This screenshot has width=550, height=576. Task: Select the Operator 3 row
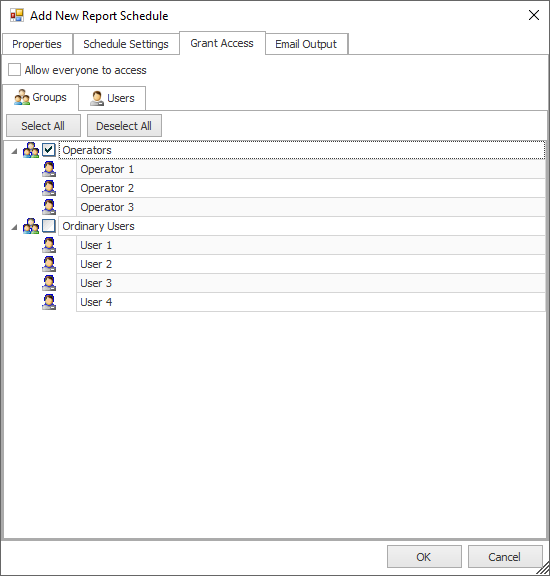pyautogui.click(x=311, y=207)
